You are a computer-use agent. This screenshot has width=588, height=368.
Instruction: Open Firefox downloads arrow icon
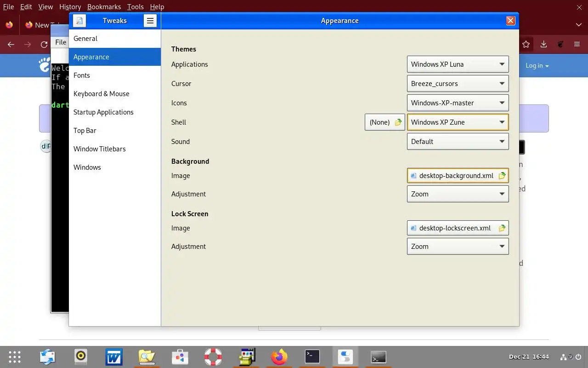click(x=543, y=44)
